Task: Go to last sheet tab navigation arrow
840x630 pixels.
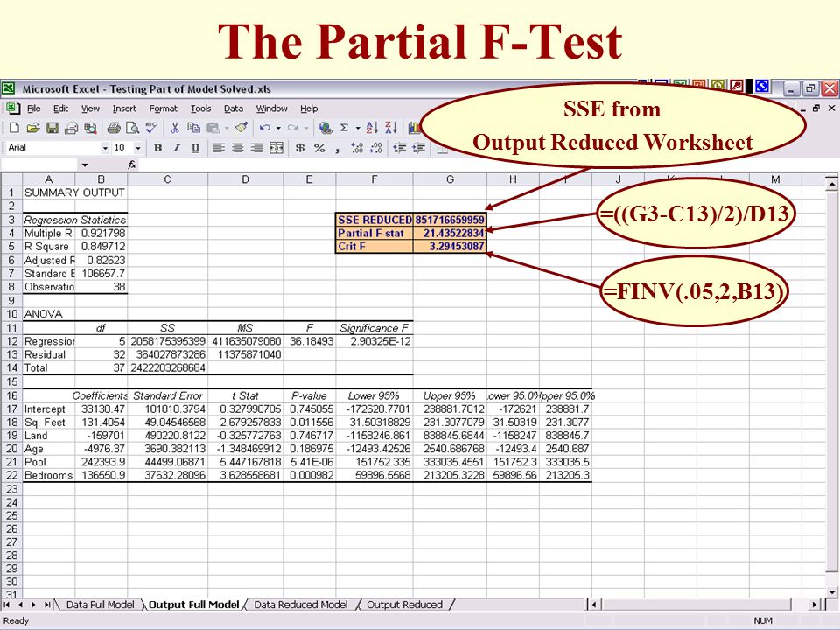Action: point(47,605)
